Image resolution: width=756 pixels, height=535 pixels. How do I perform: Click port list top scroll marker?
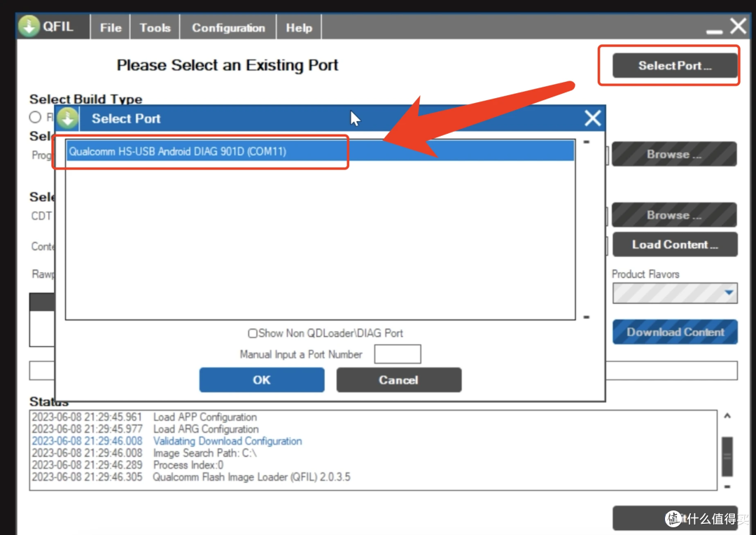[587, 142]
